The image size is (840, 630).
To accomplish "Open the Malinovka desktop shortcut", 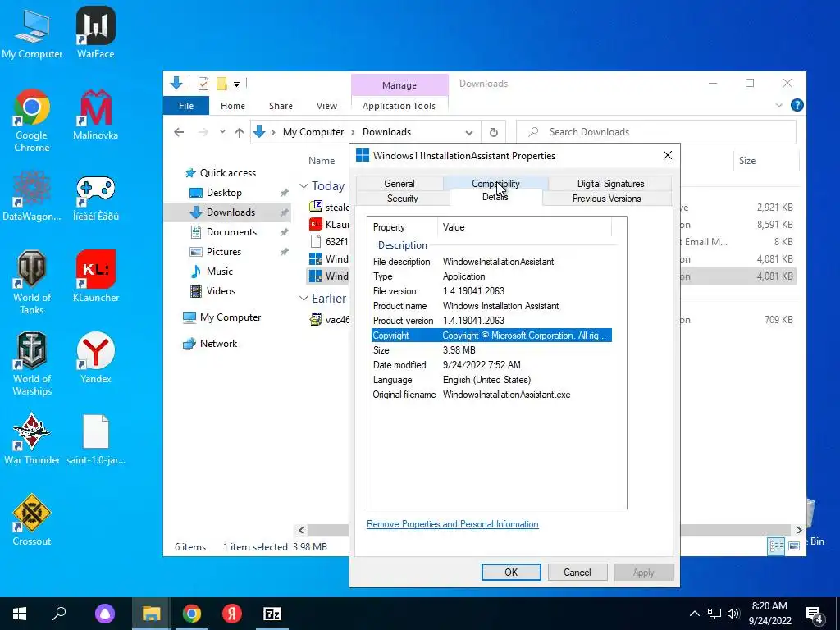I will tap(95, 115).
